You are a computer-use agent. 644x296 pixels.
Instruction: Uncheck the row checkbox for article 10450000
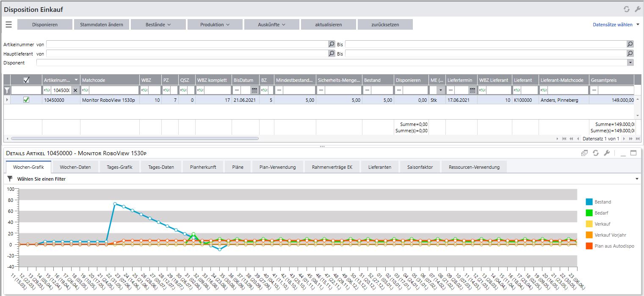pyautogui.click(x=26, y=100)
